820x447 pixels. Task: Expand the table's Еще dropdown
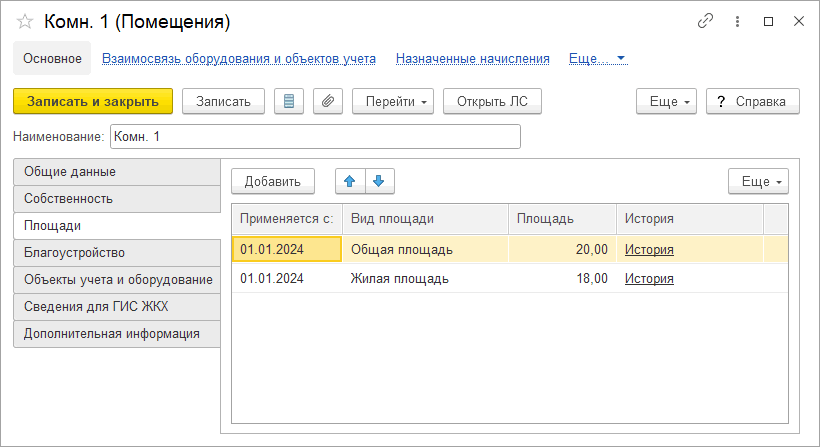[758, 181]
